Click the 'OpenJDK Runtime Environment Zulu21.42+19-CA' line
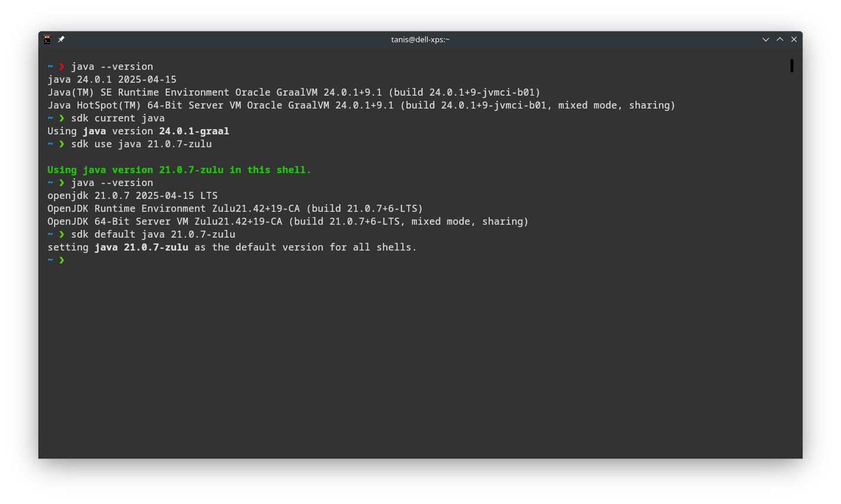This screenshot has width=841, height=504. tap(235, 209)
